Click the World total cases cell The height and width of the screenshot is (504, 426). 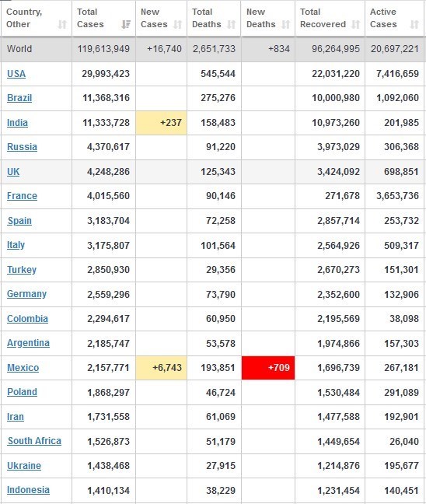pos(103,49)
